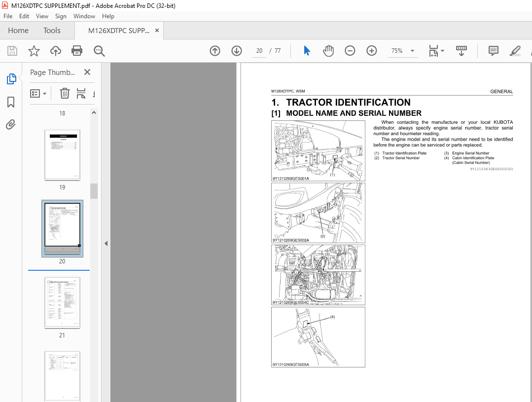Open the Attachments paperclip panel
The width and height of the screenshot is (532, 402).
[x=11, y=125]
